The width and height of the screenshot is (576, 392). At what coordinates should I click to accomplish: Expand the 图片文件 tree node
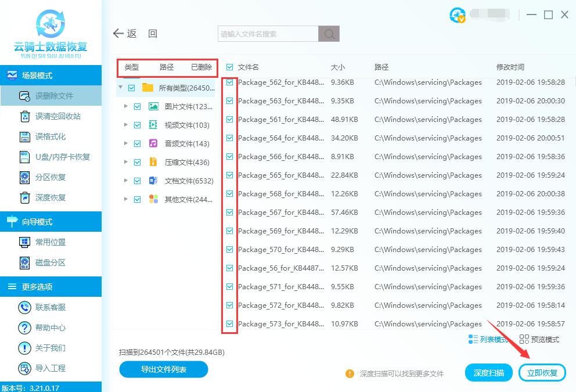tap(125, 106)
